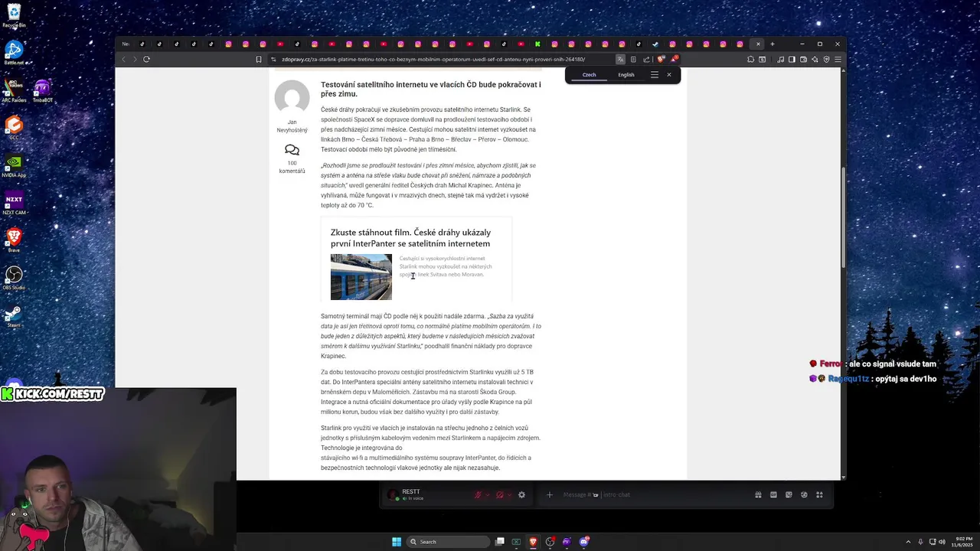
Task: Open Steam desktop shortcut
Action: tap(14, 316)
